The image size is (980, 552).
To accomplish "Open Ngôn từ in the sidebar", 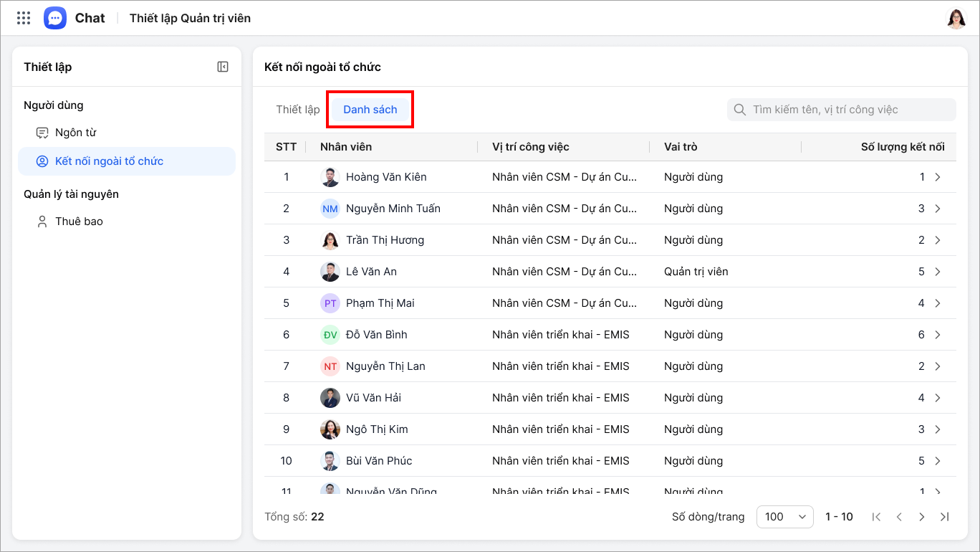I will point(75,133).
